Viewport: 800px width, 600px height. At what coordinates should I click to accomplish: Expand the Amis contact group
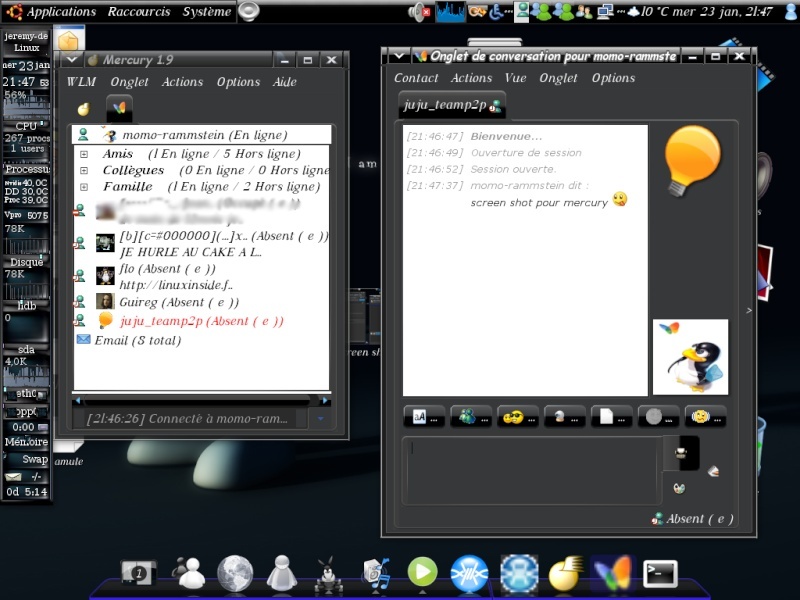[x=84, y=154]
